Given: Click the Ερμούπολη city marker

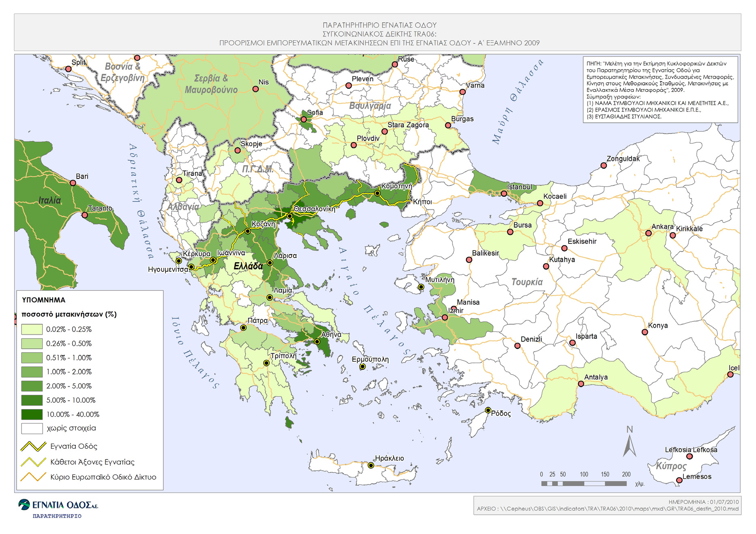Looking at the screenshot, I should 363,366.
